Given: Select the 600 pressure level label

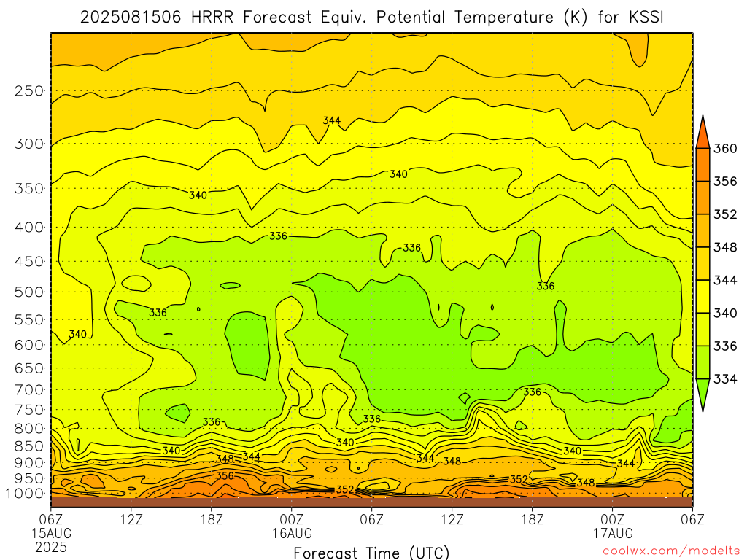Looking at the screenshot, I should [29, 345].
